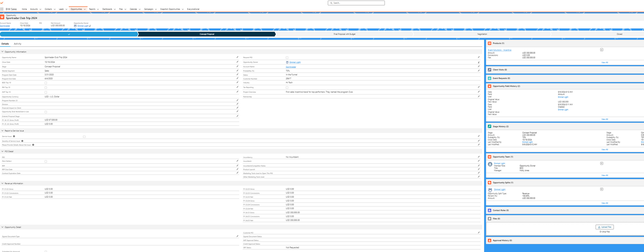The width and height of the screenshot is (644, 252).
Task: Click the change owner icon beside Emmet Light
Action: (x=90, y=26)
